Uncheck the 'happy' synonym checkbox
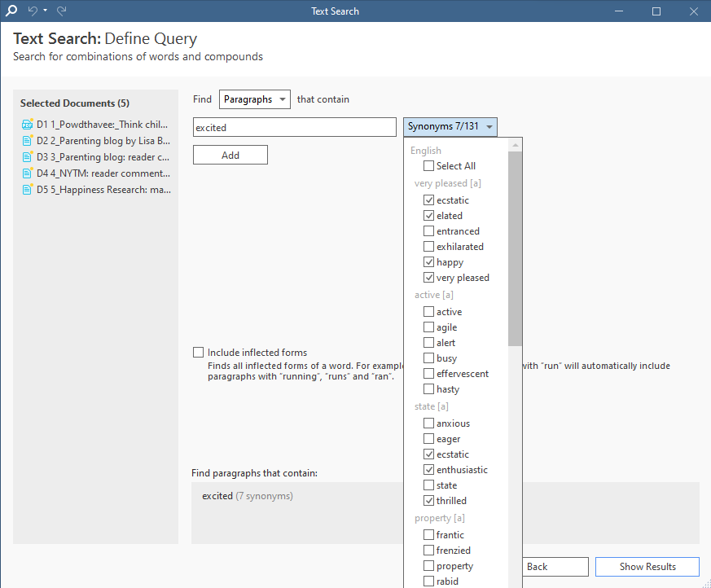 428,262
